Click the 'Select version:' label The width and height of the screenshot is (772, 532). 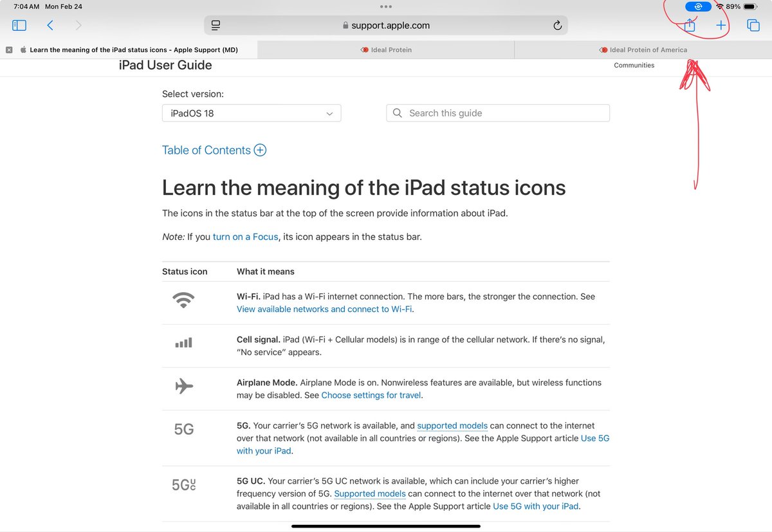(x=193, y=94)
